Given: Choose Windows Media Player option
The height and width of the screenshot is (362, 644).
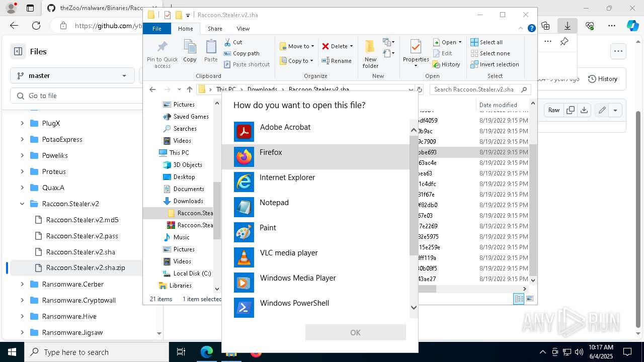Looking at the screenshot, I should (316, 283).
